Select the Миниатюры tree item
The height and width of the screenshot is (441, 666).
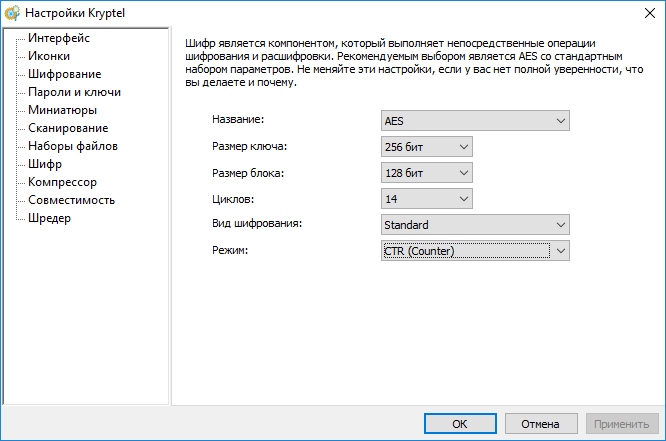coord(62,110)
